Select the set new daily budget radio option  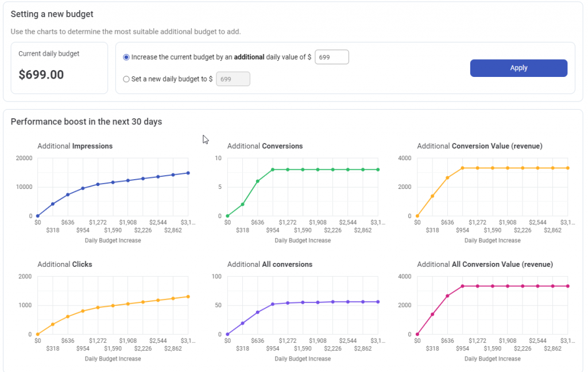point(126,79)
